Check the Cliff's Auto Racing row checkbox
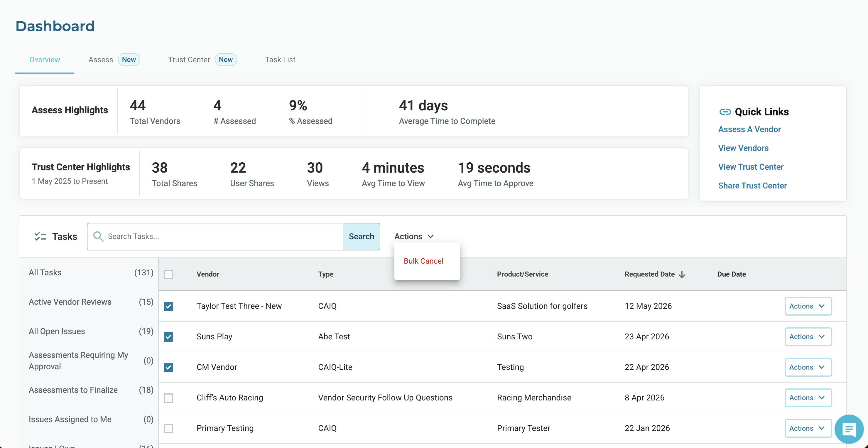 point(168,398)
